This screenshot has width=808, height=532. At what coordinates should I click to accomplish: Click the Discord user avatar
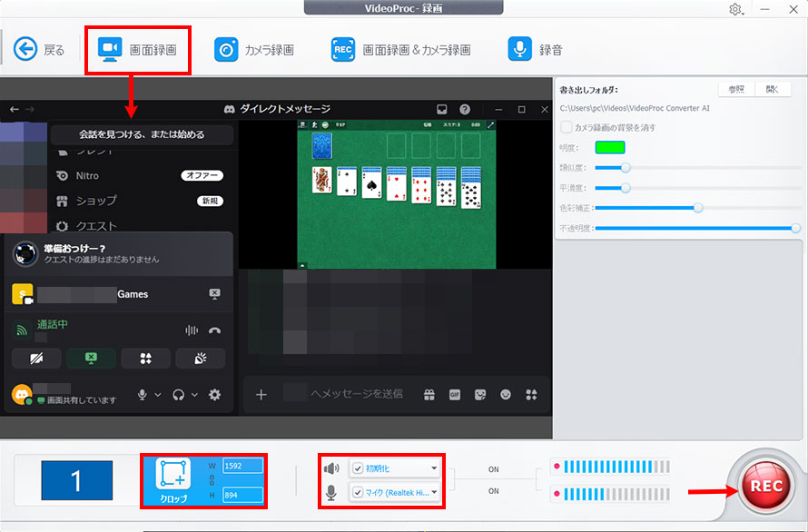tap(22, 395)
